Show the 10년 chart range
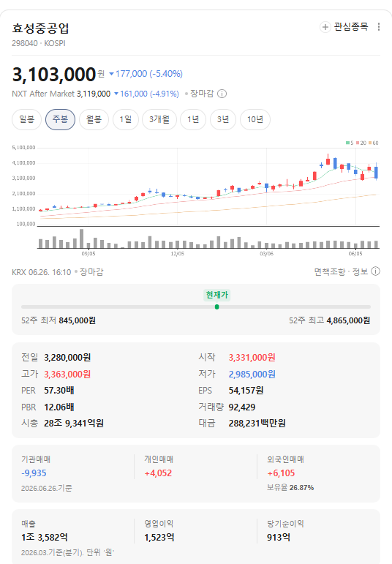This screenshot has height=564, width=392. click(x=255, y=119)
